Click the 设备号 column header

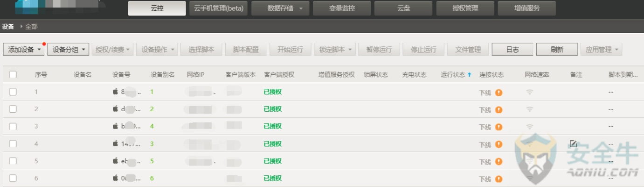coord(121,75)
